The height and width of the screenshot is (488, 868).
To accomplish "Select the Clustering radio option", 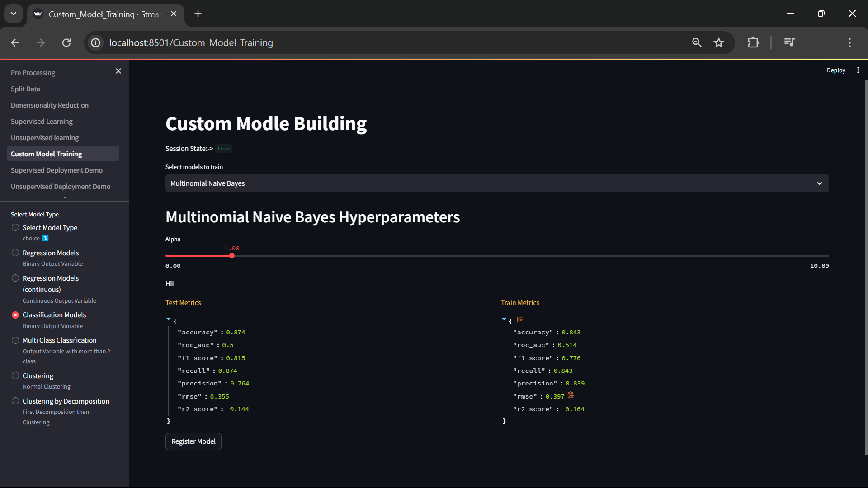I will (x=15, y=376).
